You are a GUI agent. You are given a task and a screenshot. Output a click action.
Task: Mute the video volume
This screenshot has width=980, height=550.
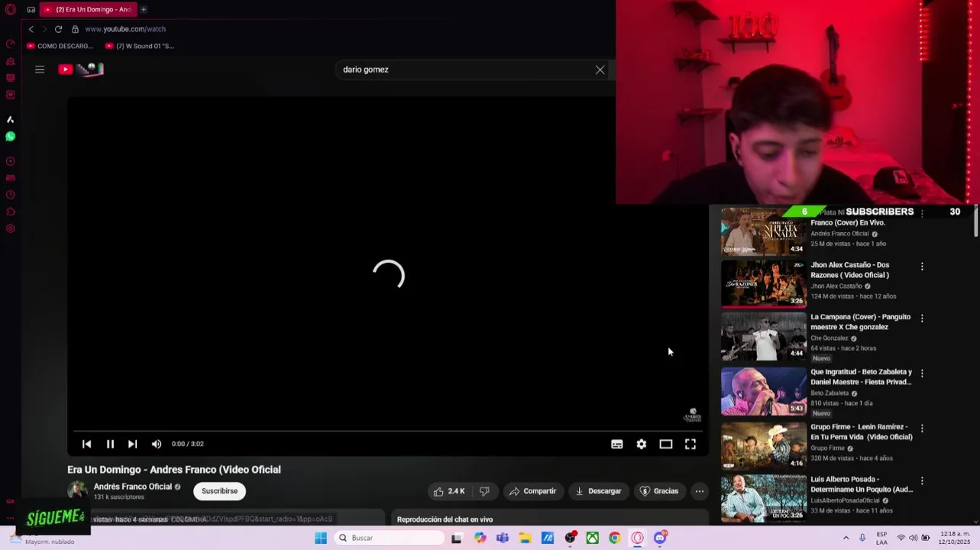pyautogui.click(x=156, y=444)
